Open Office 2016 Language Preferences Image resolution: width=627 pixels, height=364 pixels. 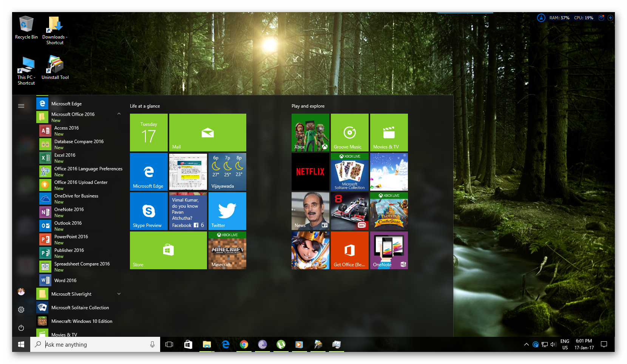(x=82, y=171)
